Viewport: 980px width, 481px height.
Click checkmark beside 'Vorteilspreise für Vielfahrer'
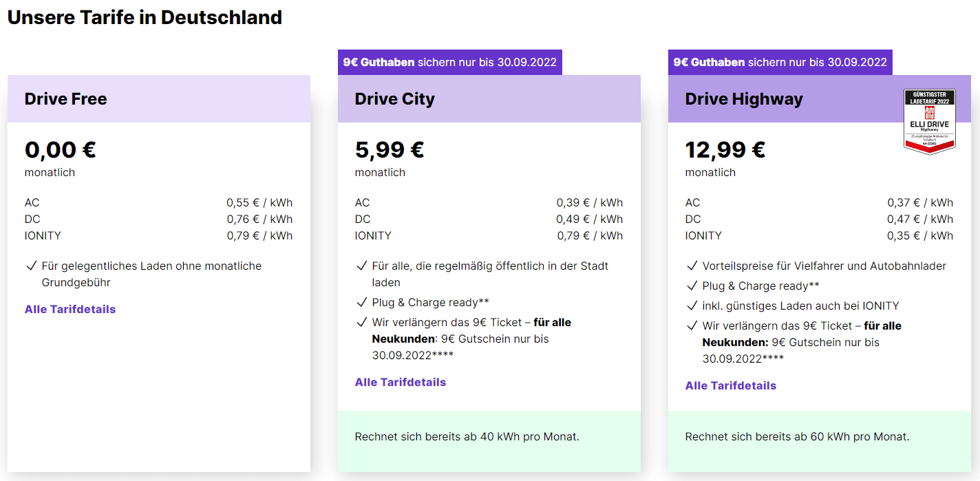coord(692,266)
